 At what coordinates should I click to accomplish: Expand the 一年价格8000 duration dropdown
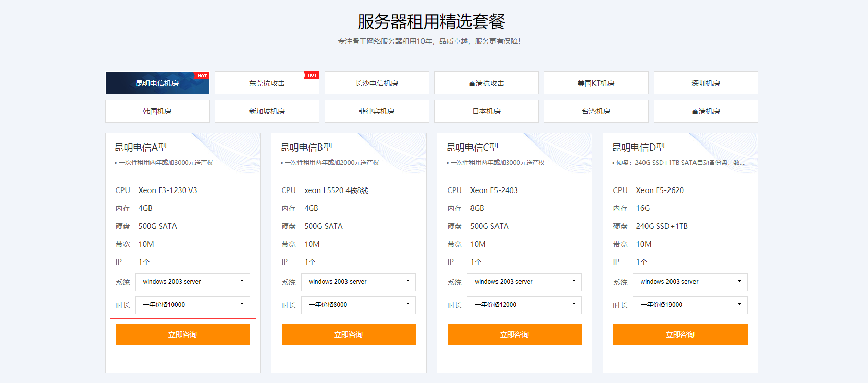(358, 305)
